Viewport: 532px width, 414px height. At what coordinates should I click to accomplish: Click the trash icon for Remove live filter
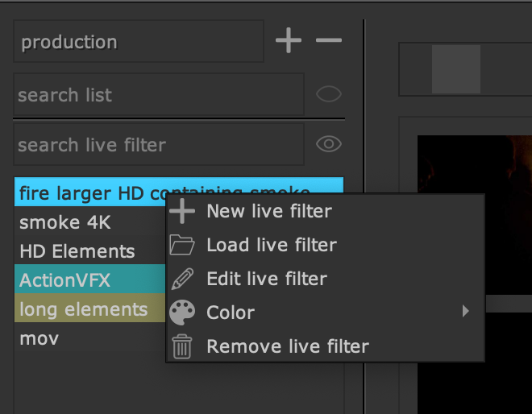coord(183,347)
